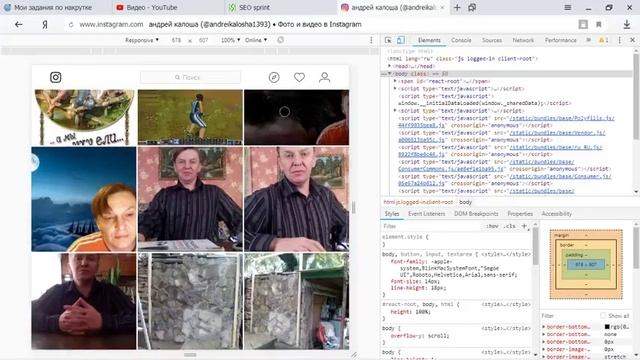Viewport: 640px width, 360px height.
Task: Open the soccer player video thumbnail
Action: click(x=190, y=117)
